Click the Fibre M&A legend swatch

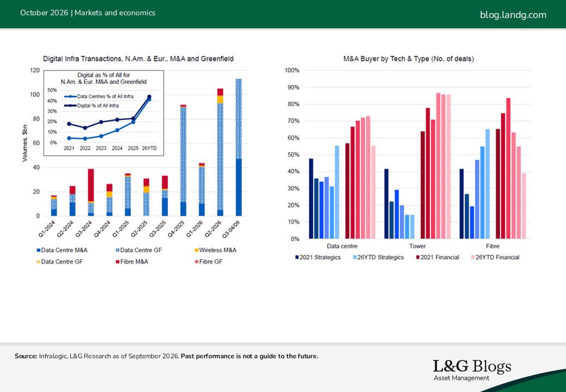[x=118, y=262]
